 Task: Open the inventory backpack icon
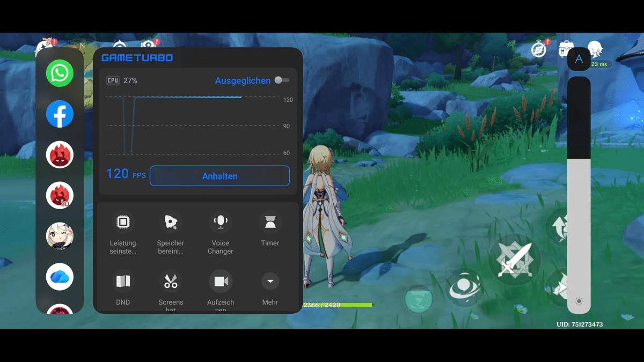point(566,49)
